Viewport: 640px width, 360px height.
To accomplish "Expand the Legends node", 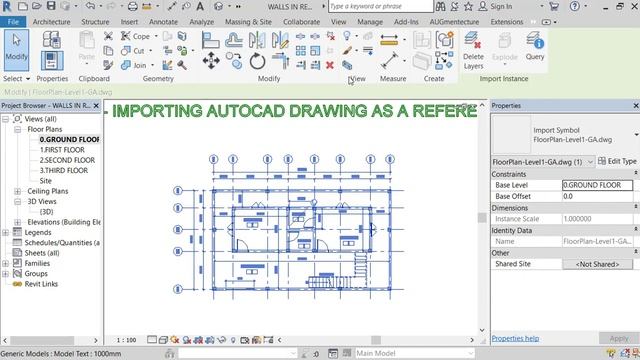I will (6, 232).
